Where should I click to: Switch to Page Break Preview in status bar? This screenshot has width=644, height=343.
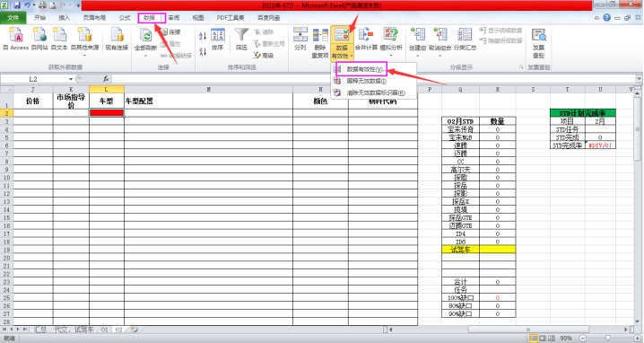(x=552, y=339)
